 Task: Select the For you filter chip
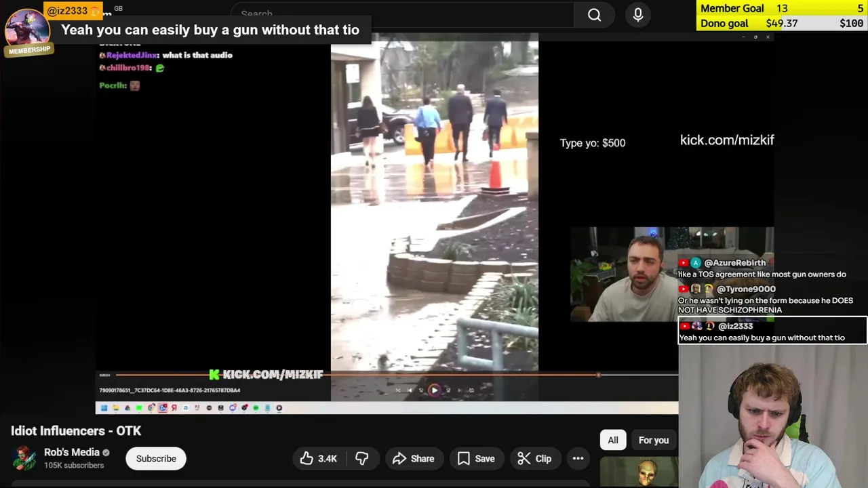point(654,441)
